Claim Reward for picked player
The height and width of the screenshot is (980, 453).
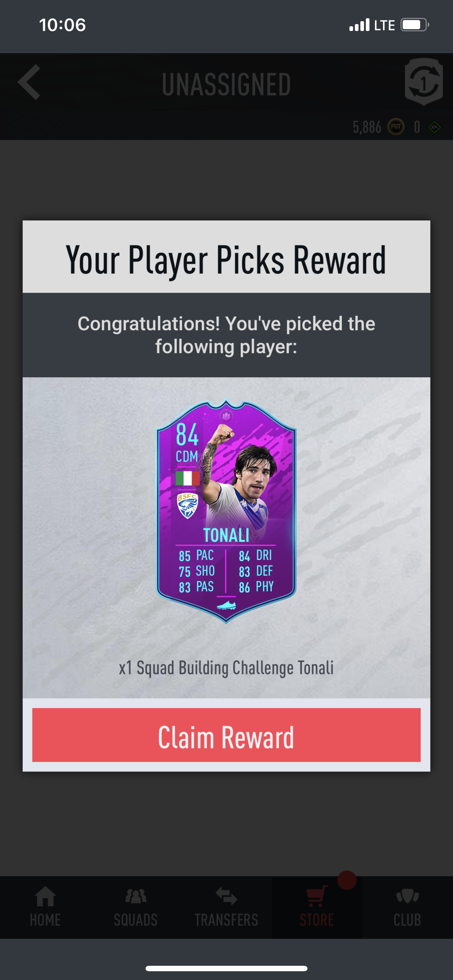point(226,735)
